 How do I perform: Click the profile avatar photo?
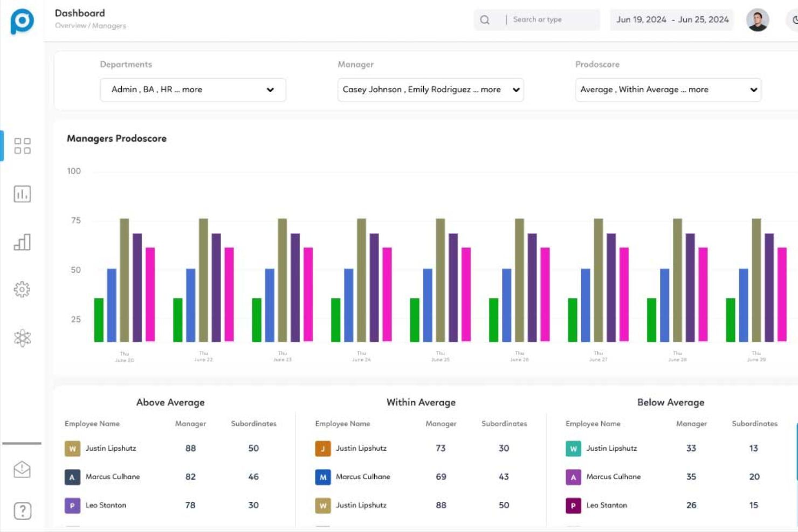click(758, 20)
